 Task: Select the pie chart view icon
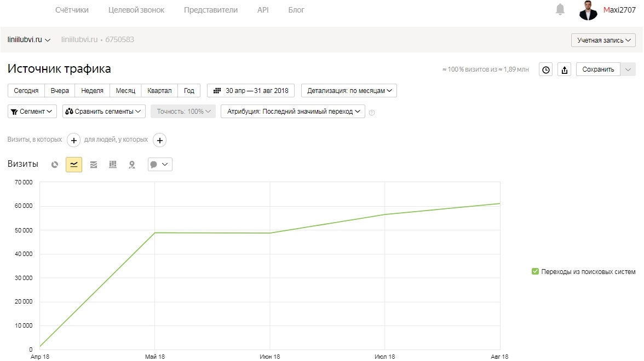pos(55,165)
